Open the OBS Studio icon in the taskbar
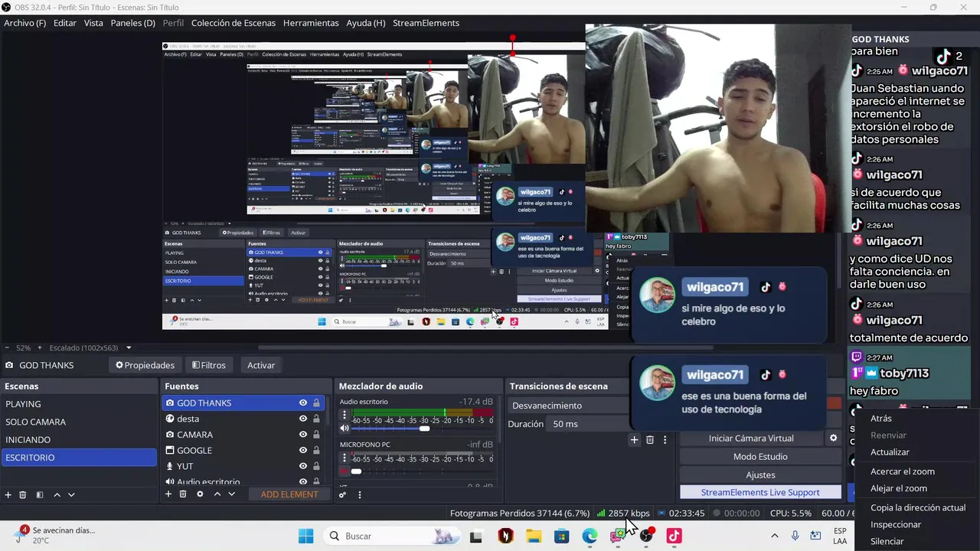Screen dimensions: 980x551 [647, 536]
